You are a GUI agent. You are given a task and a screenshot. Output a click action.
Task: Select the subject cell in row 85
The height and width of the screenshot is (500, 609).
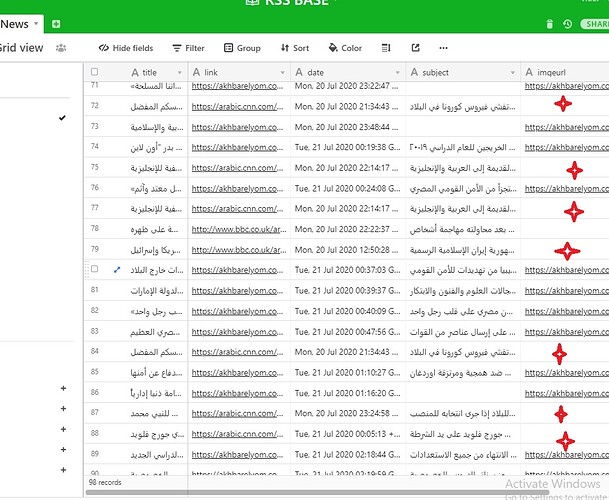(463, 372)
